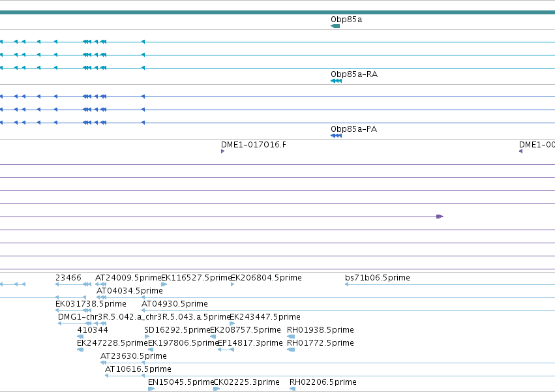Click the EK243447.5prime EST glyph
This screenshot has width=555, height=392.
click(232, 324)
